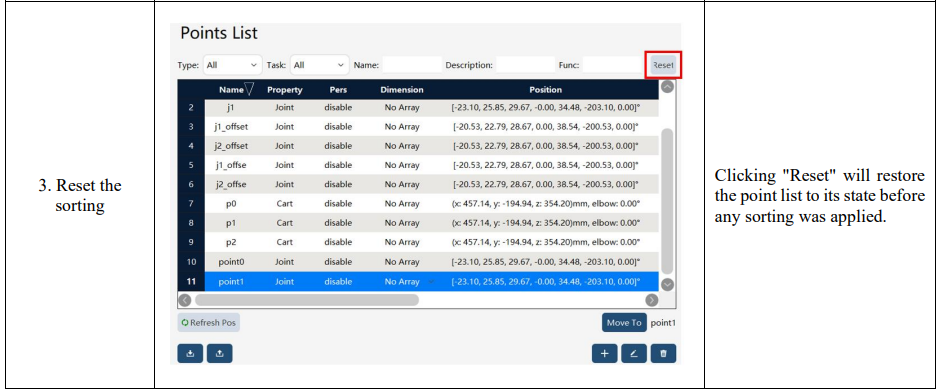This screenshot has height=392, width=942.
Task: Click the Name filter input field
Action: 412,65
